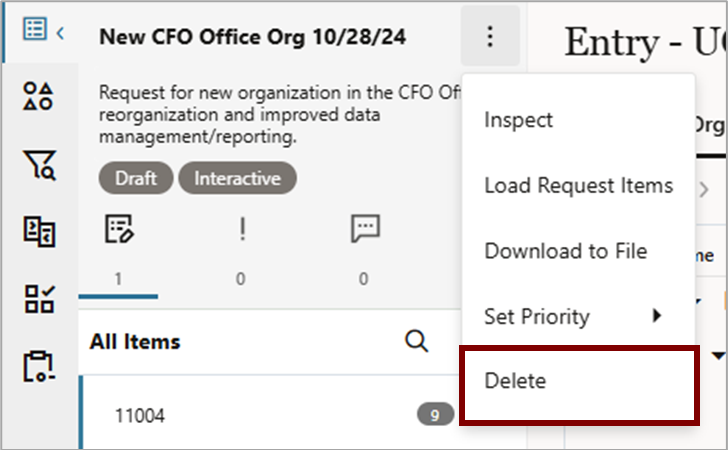Expand the Set Priority submenu
Viewport: 728px width, 450px height.
pos(575,317)
